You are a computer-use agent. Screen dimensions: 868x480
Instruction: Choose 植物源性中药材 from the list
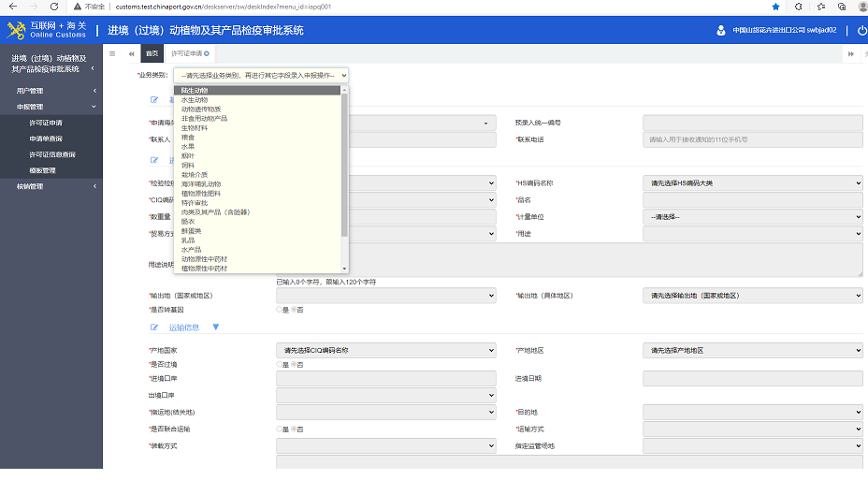click(257, 269)
